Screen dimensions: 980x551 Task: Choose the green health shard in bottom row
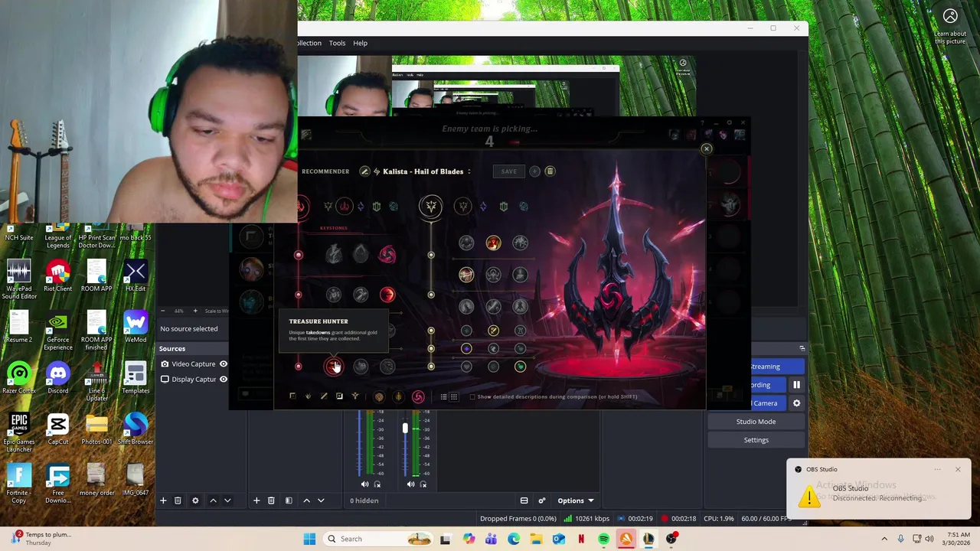coord(520,367)
